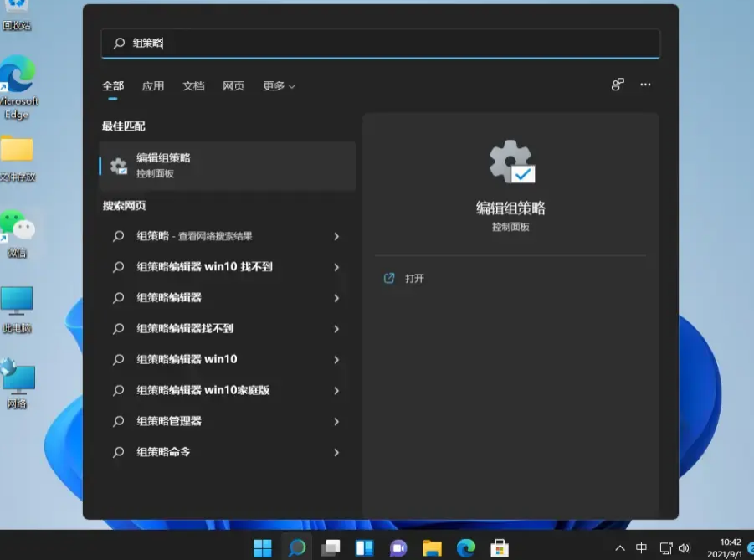Open 此电脑 on the desktop
Screen dimensions: 754x560
click(x=18, y=297)
